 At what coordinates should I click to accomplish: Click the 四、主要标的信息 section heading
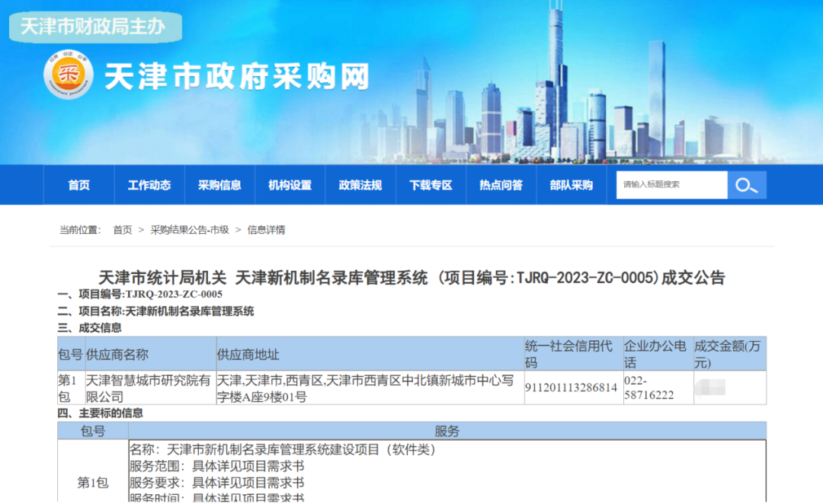101,413
